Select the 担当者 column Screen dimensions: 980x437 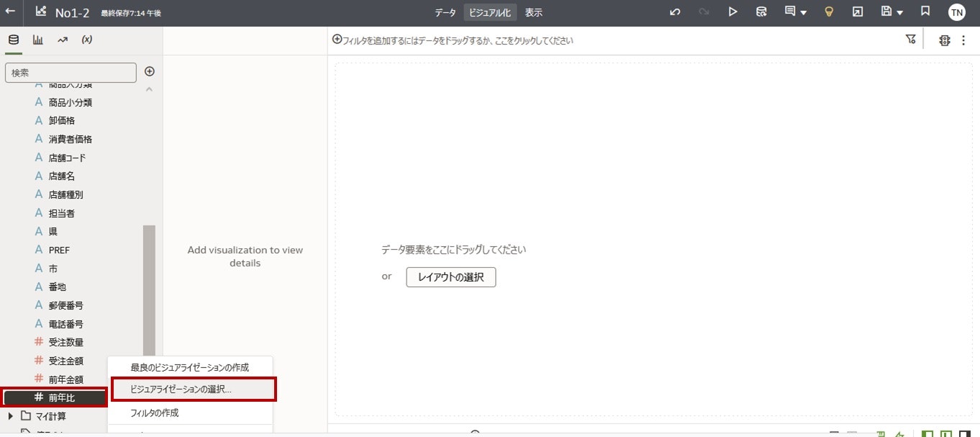pyautogui.click(x=62, y=213)
